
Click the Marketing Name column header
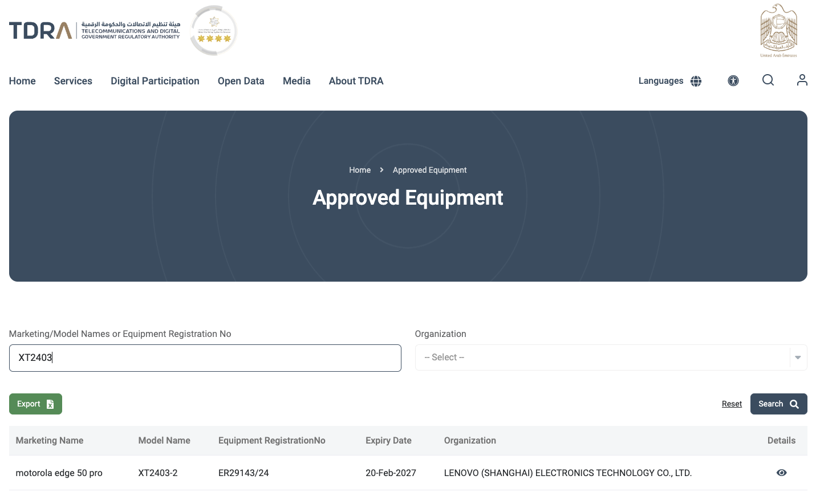50,440
